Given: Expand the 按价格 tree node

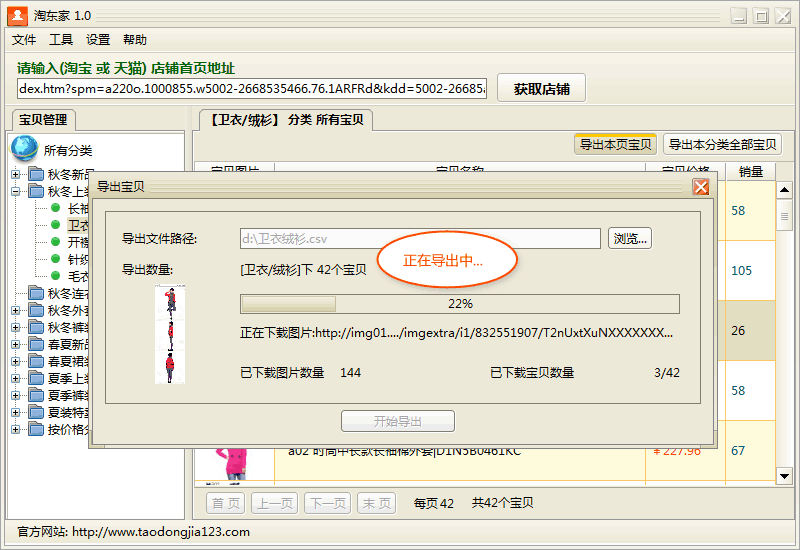Looking at the screenshot, I should tap(16, 430).
